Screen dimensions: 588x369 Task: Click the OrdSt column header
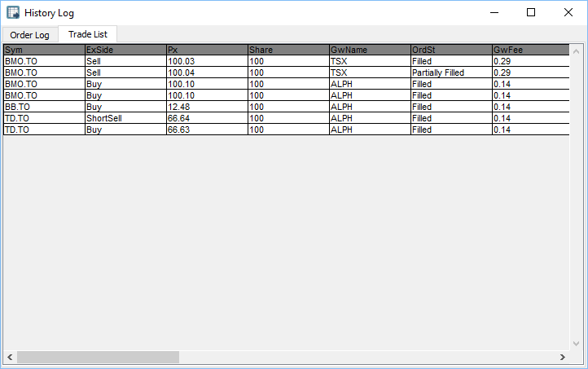(451, 50)
